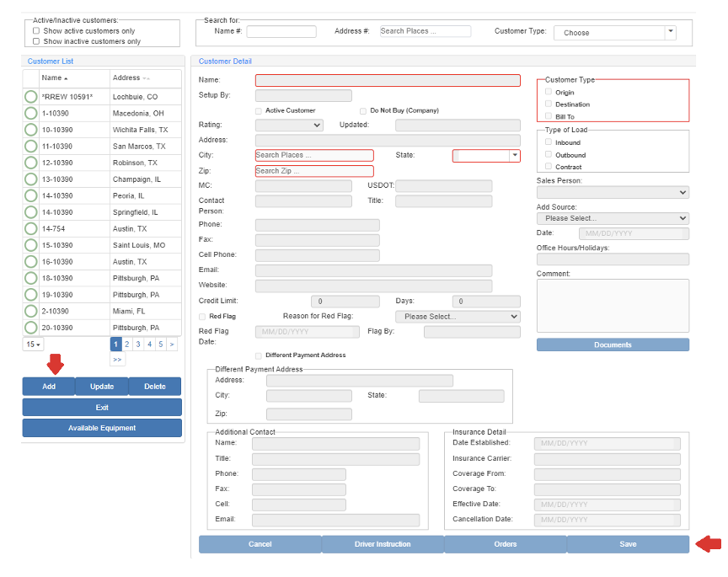Screen dimensions: 728x577
Task: Check Inbound type of load
Action: (x=549, y=142)
